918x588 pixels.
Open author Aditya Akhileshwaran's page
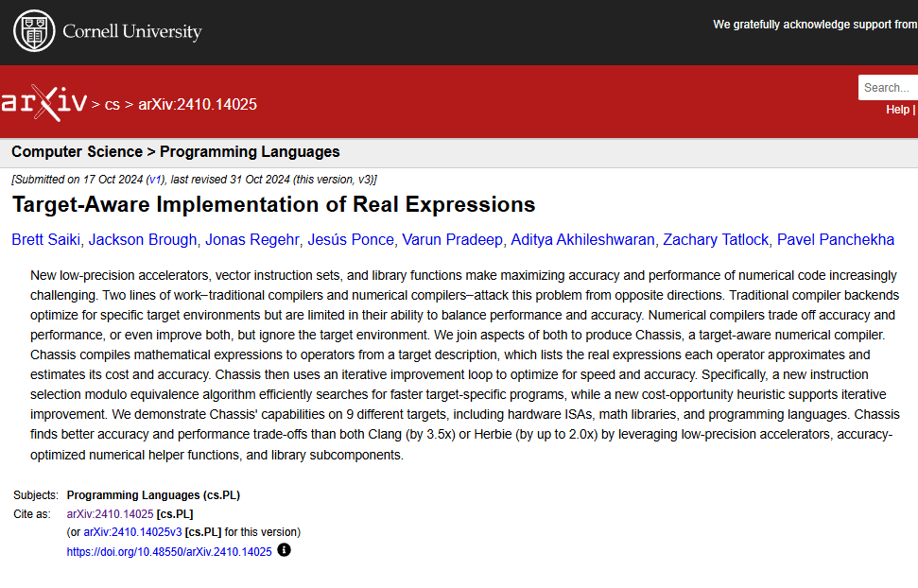pos(582,239)
